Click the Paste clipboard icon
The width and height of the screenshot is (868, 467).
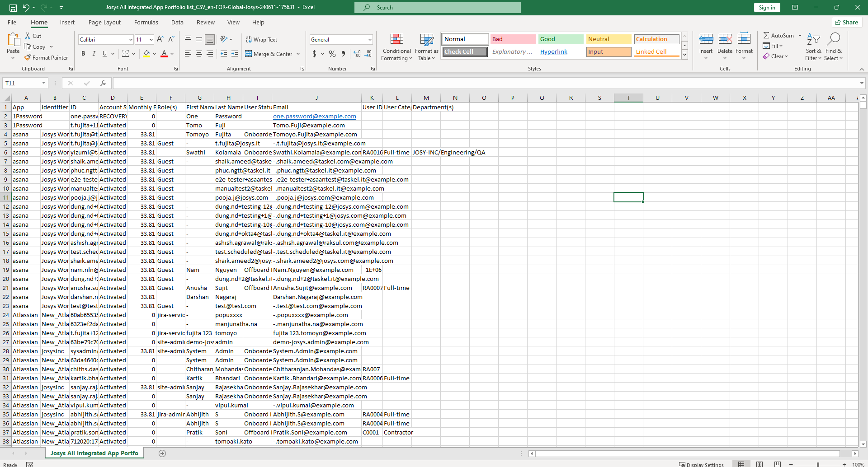point(13,40)
